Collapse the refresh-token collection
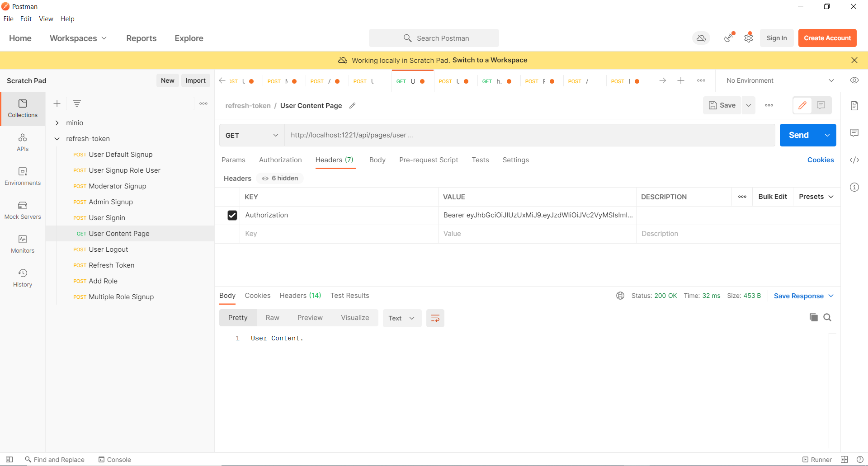Screen dimensions: 868x466 coord(57,139)
